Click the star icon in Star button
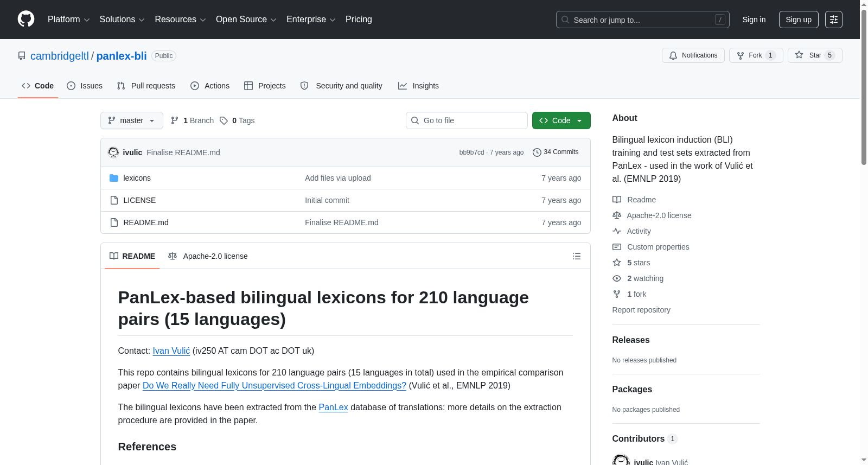Viewport: 868px width, 465px height. tap(799, 55)
